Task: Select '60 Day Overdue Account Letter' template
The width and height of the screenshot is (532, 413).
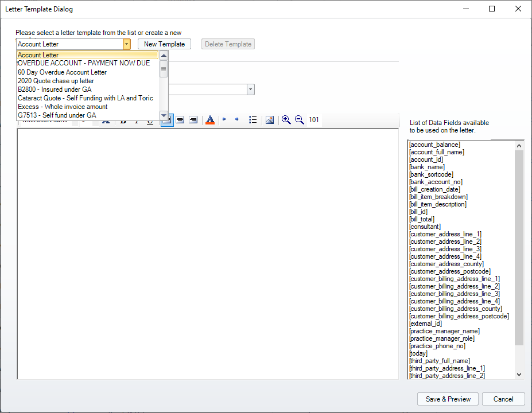Action: (x=62, y=72)
